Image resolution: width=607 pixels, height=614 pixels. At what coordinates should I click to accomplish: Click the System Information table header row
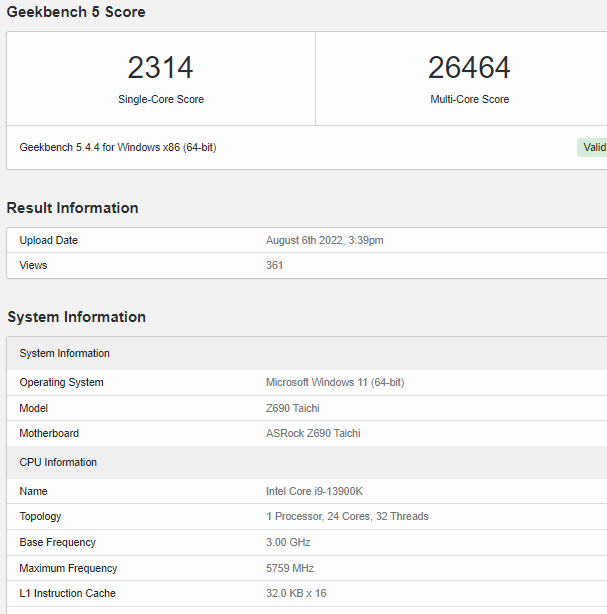click(307, 353)
